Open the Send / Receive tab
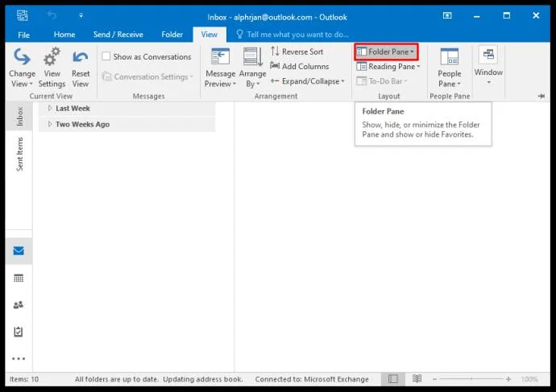Screen dimensions: 556x392 pos(118,35)
